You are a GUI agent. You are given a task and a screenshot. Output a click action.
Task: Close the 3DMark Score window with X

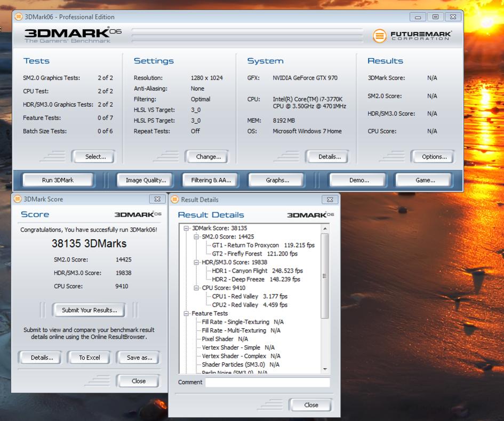point(157,199)
